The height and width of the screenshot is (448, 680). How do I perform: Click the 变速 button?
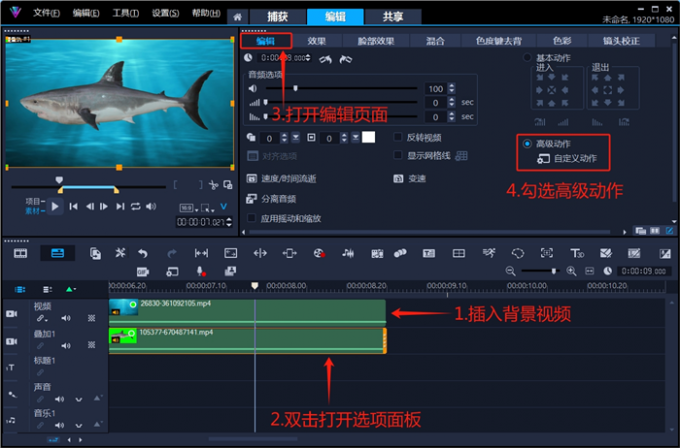pos(409,179)
